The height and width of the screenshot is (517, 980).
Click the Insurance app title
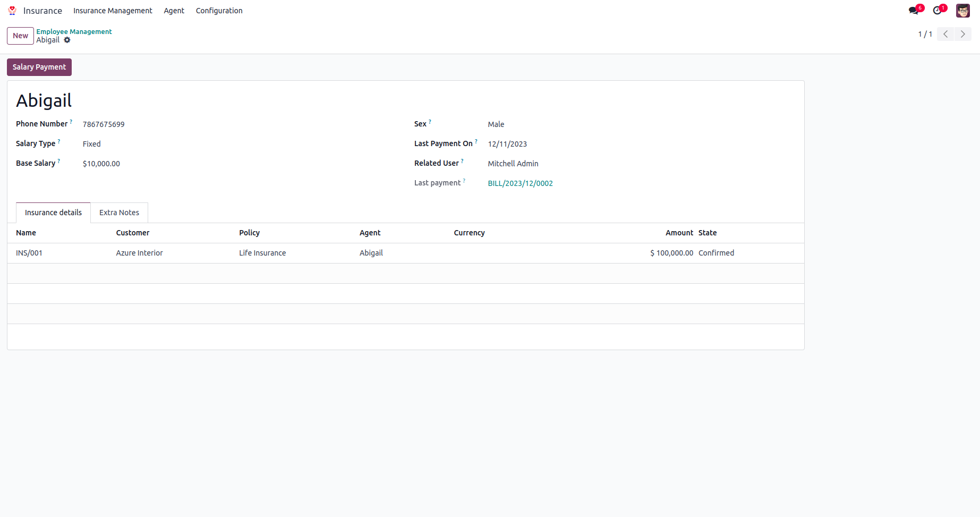42,11
